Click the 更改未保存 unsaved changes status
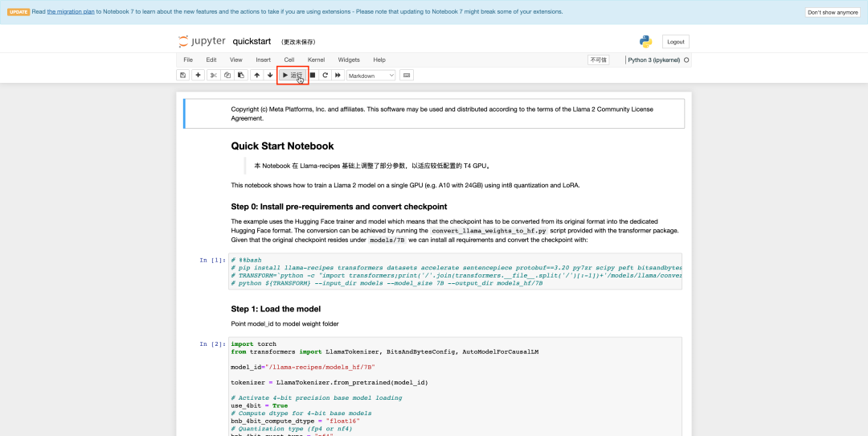Viewport: 868px width, 436px height. tap(298, 42)
